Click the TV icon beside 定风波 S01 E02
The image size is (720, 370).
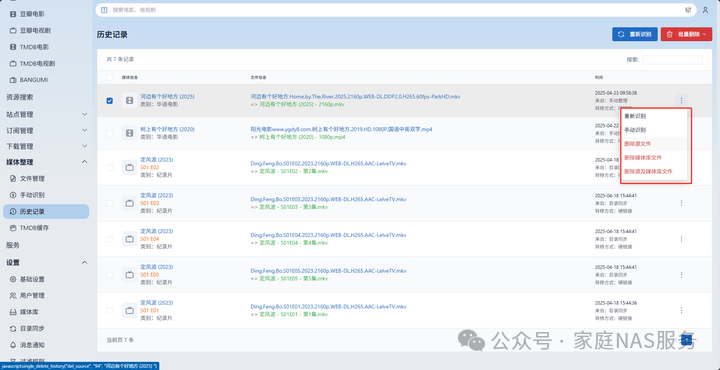pos(129,168)
